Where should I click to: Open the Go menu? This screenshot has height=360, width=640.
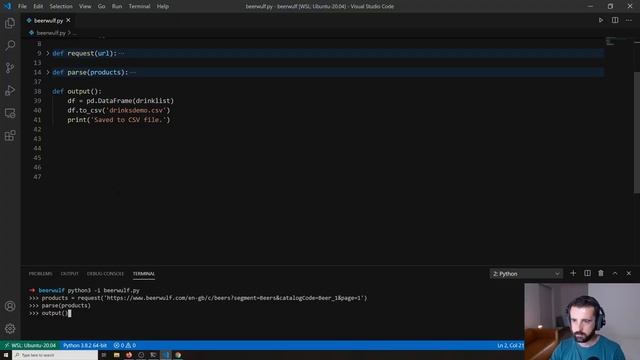[101, 6]
